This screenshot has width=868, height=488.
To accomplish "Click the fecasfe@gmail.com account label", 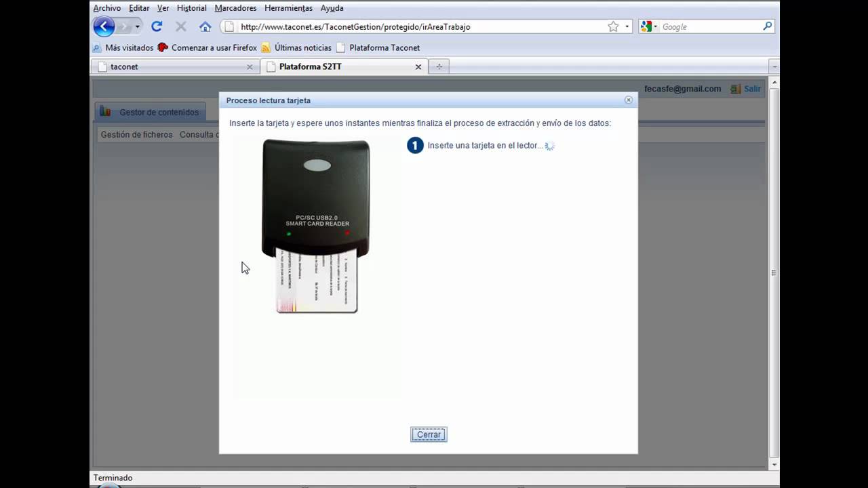I will click(682, 89).
